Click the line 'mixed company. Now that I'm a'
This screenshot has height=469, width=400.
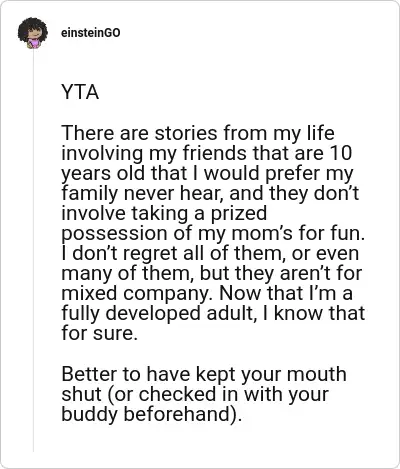click(207, 293)
